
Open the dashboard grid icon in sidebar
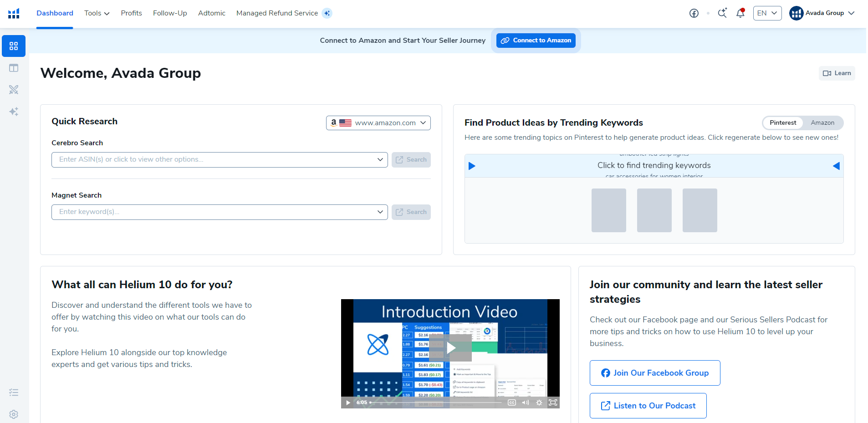(14, 46)
